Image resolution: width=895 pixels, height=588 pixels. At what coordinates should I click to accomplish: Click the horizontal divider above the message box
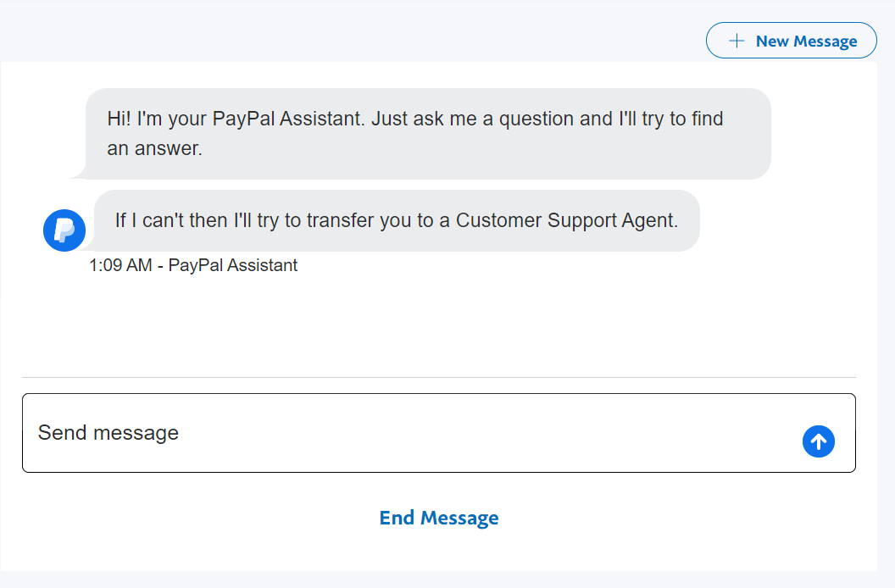click(438, 377)
